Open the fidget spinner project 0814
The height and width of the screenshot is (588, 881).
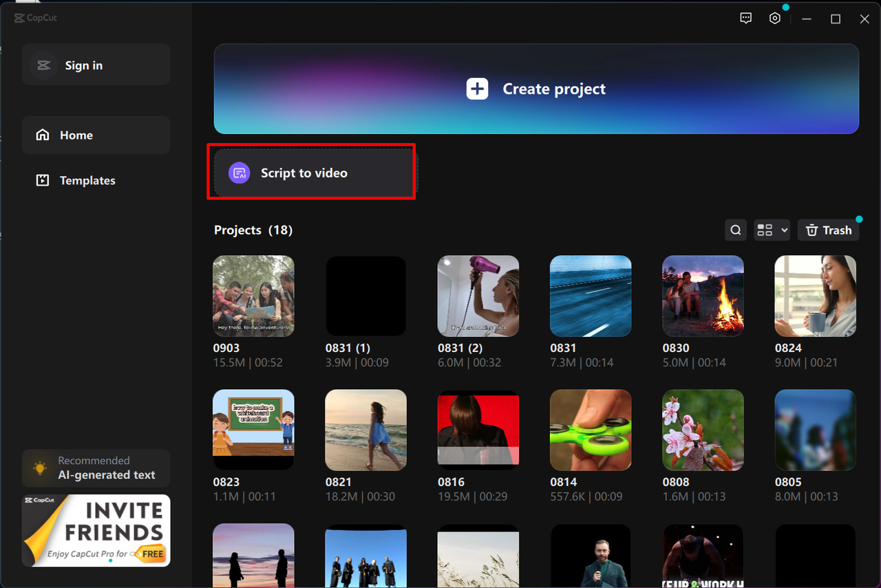591,430
